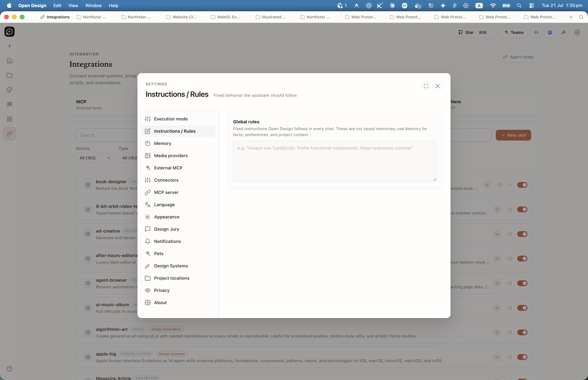Open Language settings
Viewport: 588px width, 380px height.
178,205
